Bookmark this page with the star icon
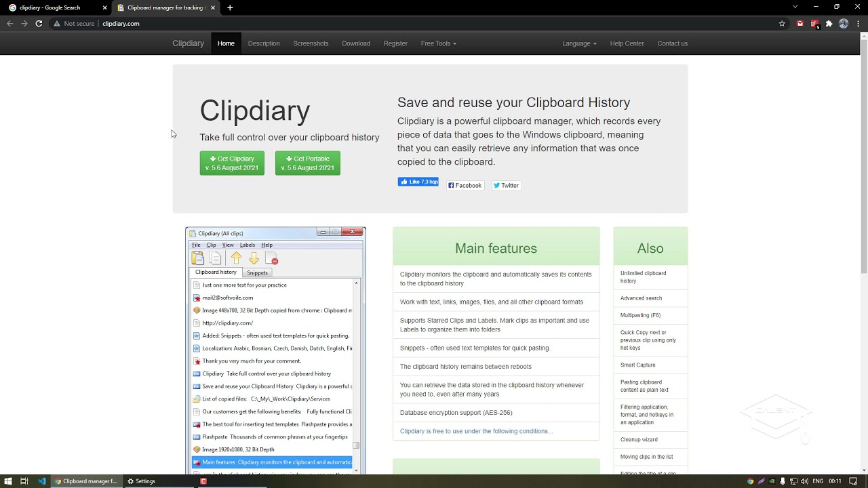 pyautogui.click(x=782, y=23)
